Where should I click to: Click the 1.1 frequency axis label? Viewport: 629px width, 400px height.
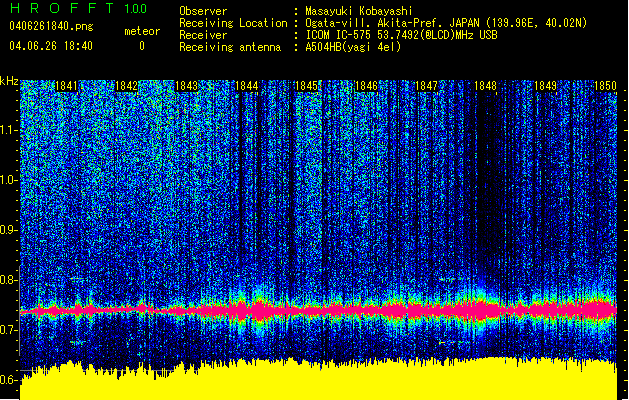click(x=8, y=130)
